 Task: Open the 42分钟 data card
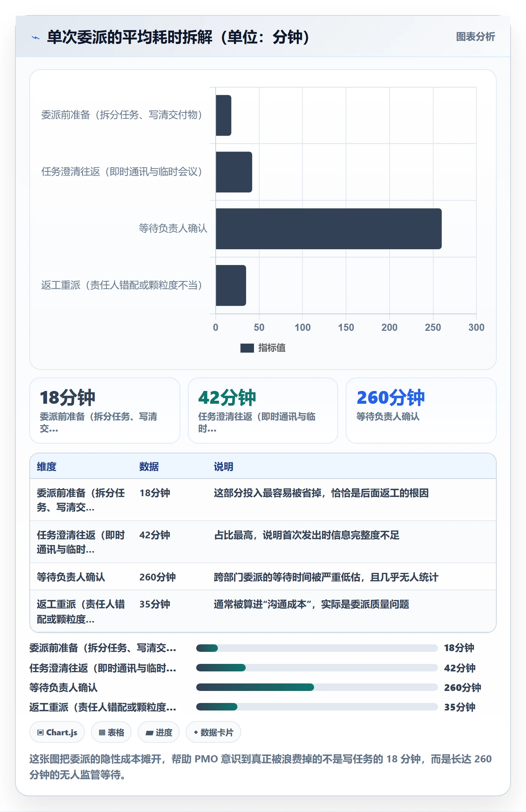pyautogui.click(x=263, y=411)
